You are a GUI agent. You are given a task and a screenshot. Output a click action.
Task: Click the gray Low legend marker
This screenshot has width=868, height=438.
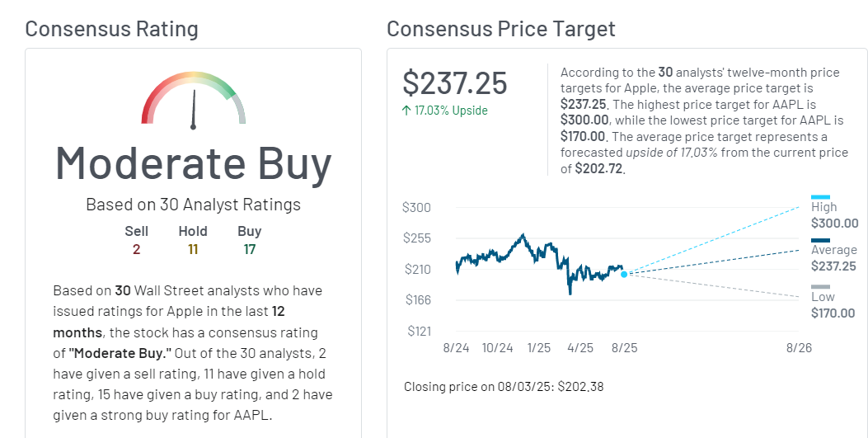click(x=820, y=287)
